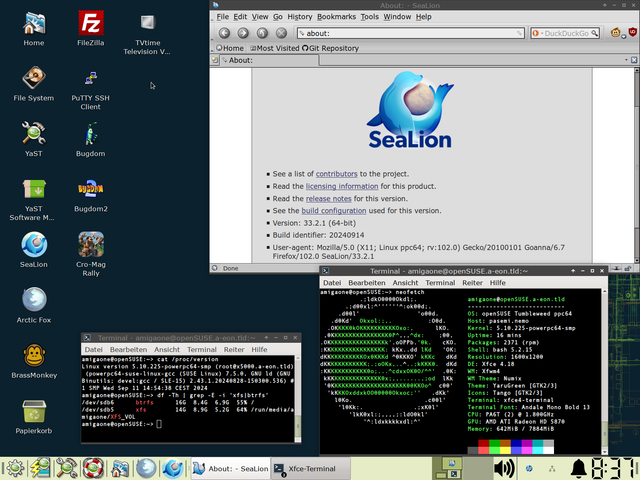This screenshot has height=480, width=640.
Task: Click the Home bookmark in bookmarks toolbar
Action: (229, 48)
